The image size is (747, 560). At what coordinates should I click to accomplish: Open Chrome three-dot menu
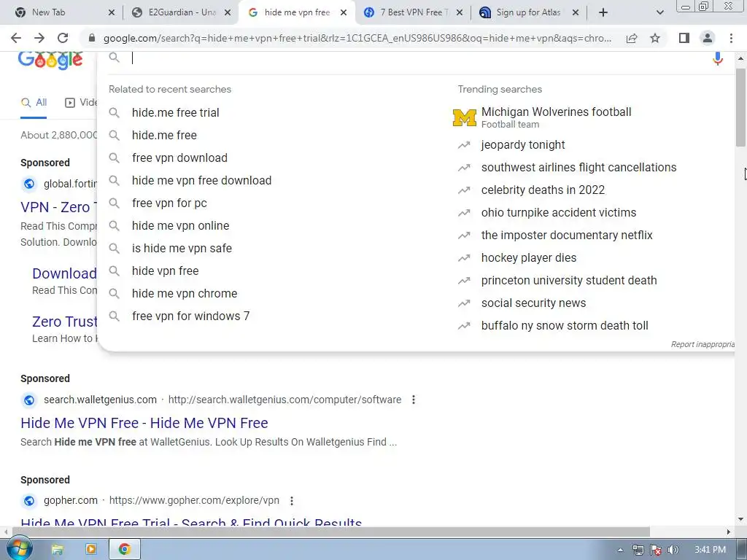point(731,38)
